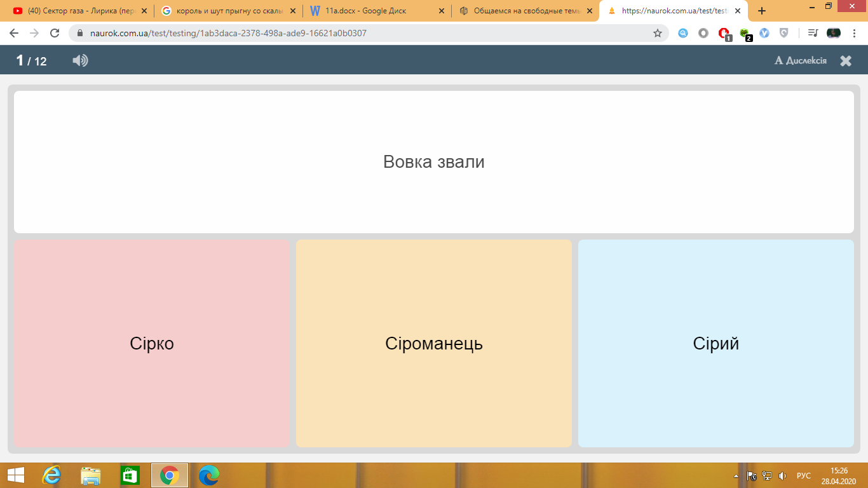Select the question text Вовка звали
This screenshot has height=488, width=868.
434,161
